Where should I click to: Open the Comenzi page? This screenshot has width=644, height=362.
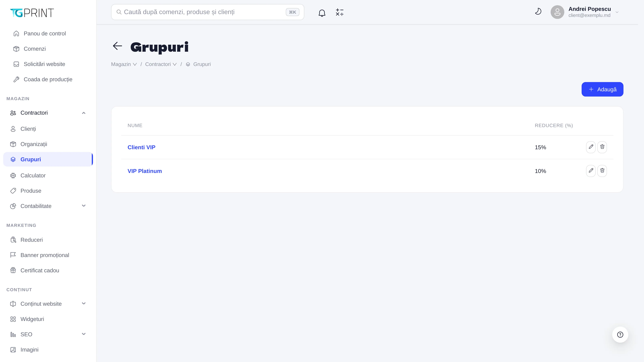pos(48,49)
